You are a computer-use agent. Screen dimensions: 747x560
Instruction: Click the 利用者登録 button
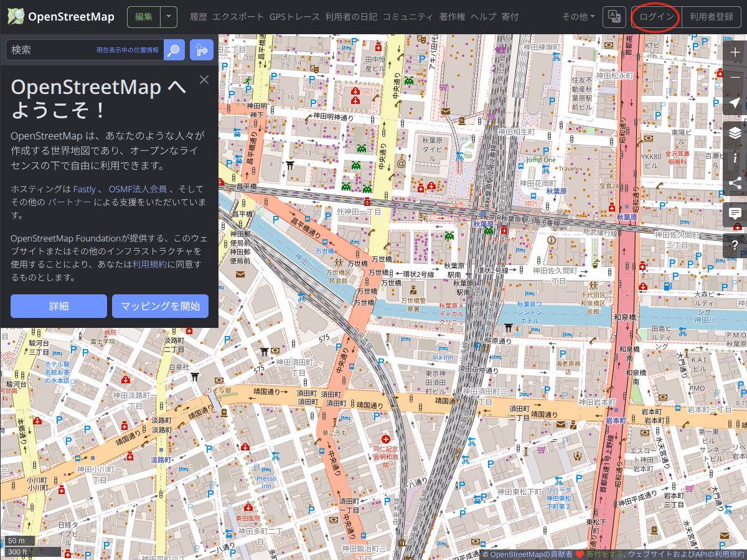click(x=712, y=17)
